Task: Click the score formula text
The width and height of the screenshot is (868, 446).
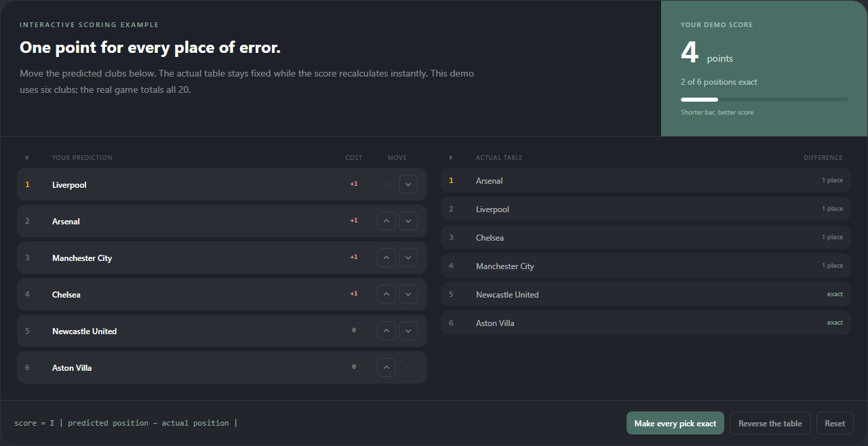Action: point(126,423)
